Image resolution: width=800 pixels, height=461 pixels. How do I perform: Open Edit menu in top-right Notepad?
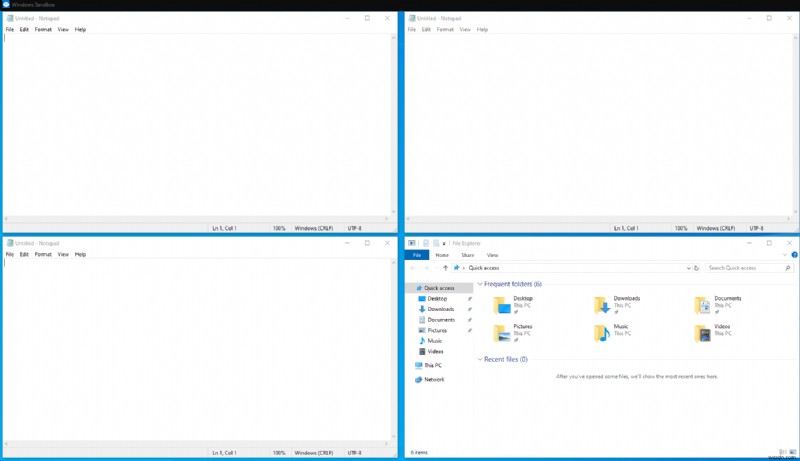pyautogui.click(x=426, y=30)
